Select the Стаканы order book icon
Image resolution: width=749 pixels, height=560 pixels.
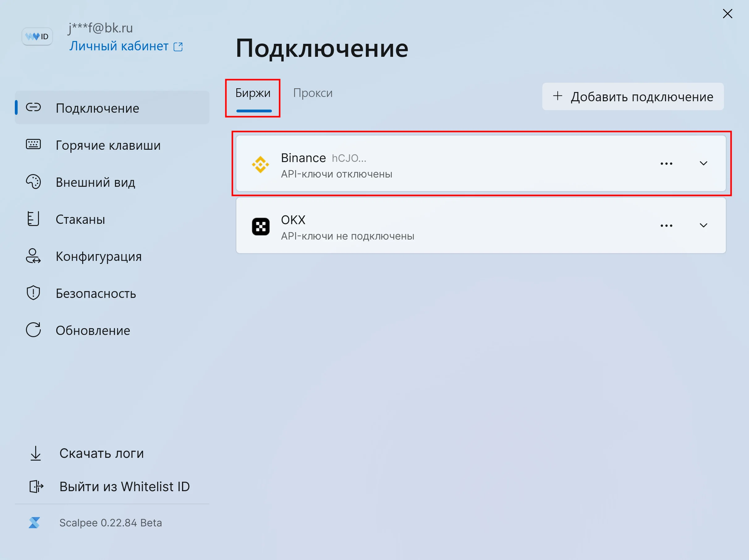pos(33,219)
